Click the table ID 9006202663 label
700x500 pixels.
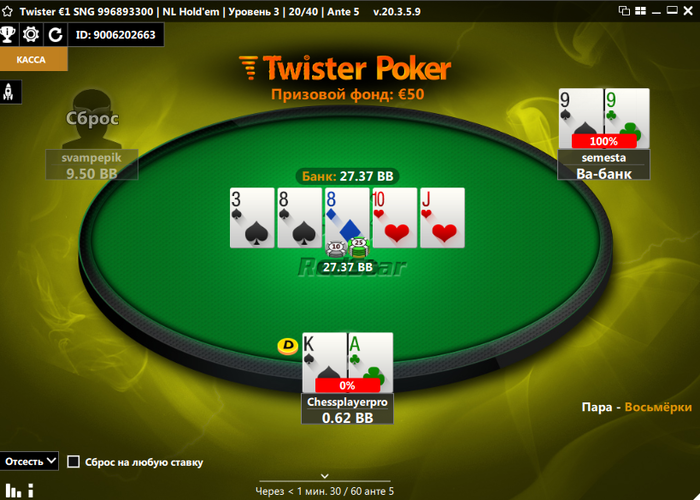tap(116, 34)
